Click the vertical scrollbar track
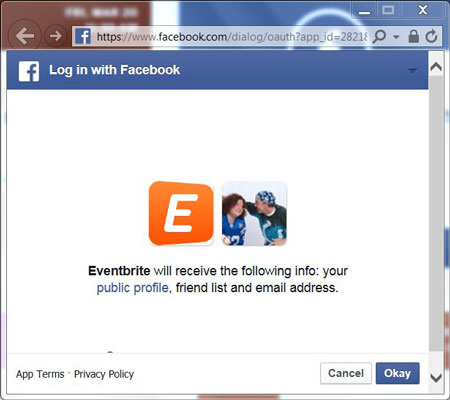450x400 pixels. point(436,213)
